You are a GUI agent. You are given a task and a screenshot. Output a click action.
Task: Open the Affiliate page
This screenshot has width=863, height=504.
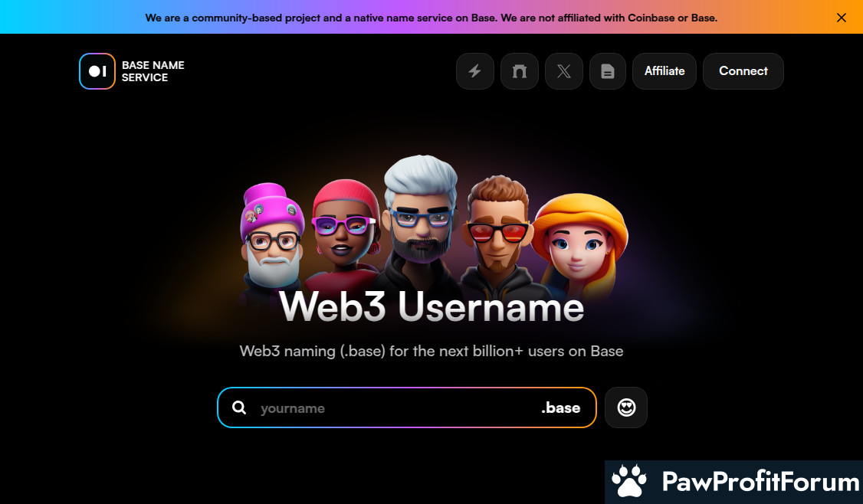664,71
